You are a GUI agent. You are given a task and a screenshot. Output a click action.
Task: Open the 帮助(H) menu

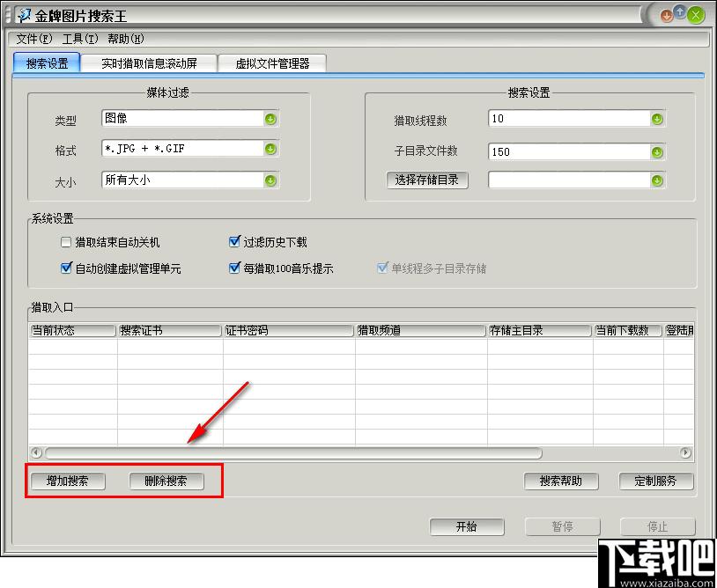pos(126,39)
